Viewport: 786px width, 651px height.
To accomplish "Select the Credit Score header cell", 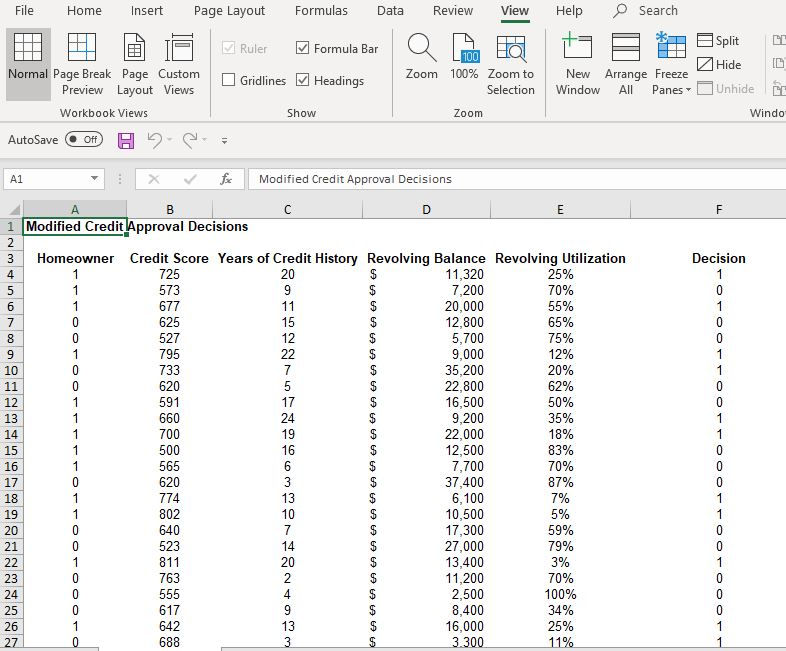I will 169,259.
